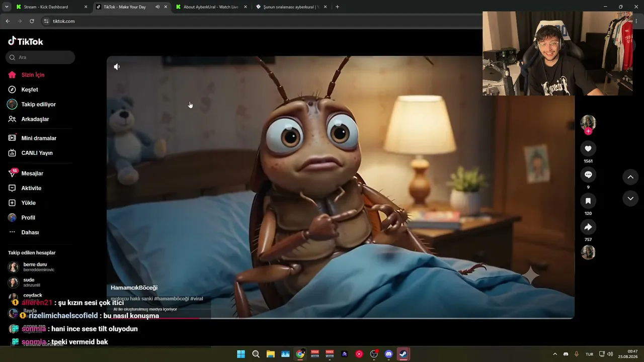Open the Mesajlar icon with notification badge
The image size is (644, 362).
click(x=13, y=173)
